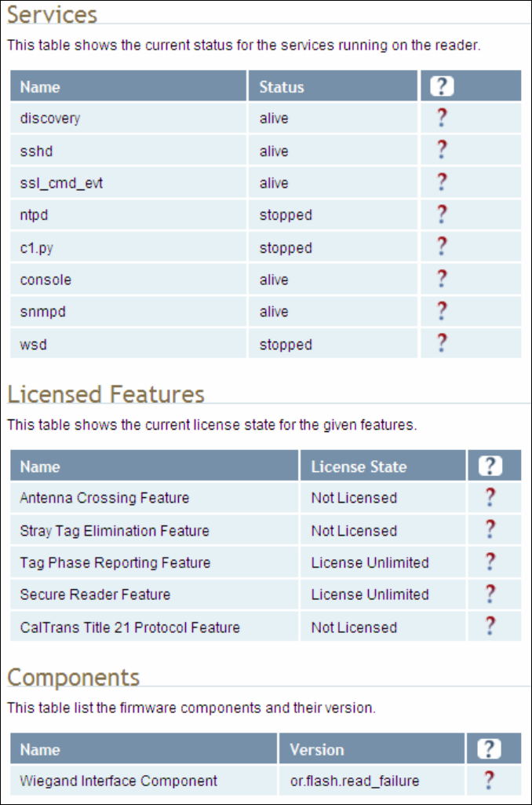Select CalTrans Title 21 Protocol Feature name
This screenshot has width=532, height=805.
click(x=129, y=628)
